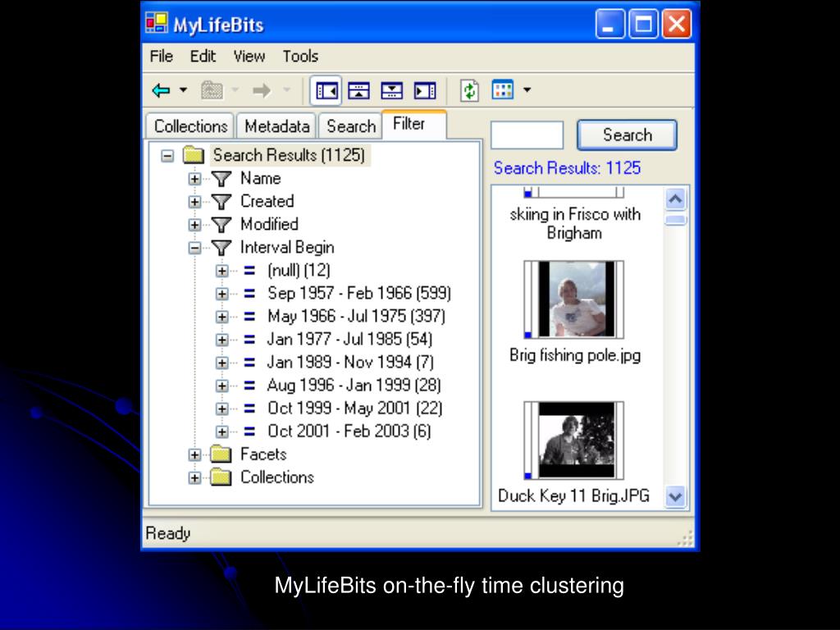Click the Collections folder icon in tree
Screen dimensions: 840x630
point(221,478)
